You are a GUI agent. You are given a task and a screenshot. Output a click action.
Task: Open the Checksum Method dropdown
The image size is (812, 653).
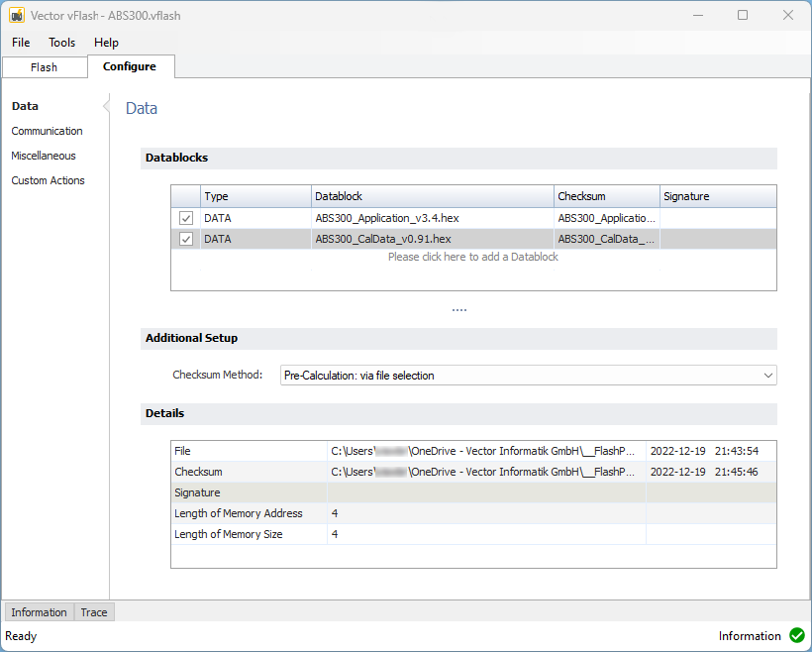pos(528,376)
